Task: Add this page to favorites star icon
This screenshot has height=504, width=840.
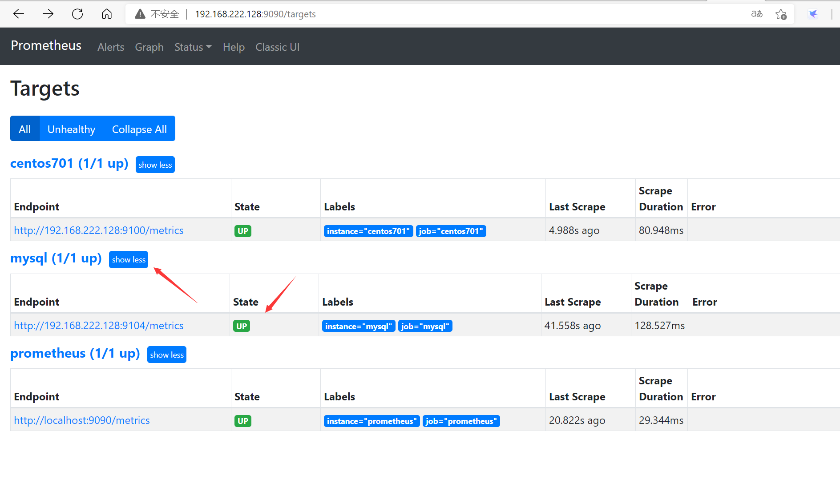Action: 781,14
